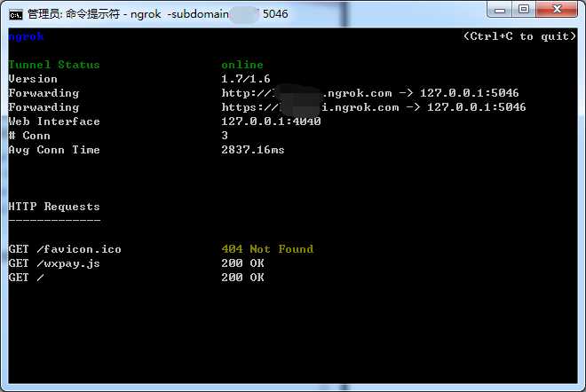Screen dimensions: 586x392
Task: Click the yellow '404 Not Found' status
Action: pos(267,249)
